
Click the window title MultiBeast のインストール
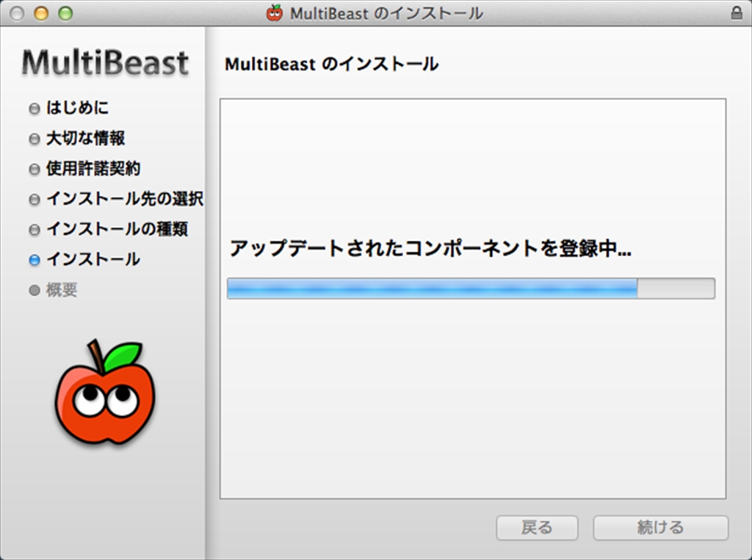click(x=386, y=13)
